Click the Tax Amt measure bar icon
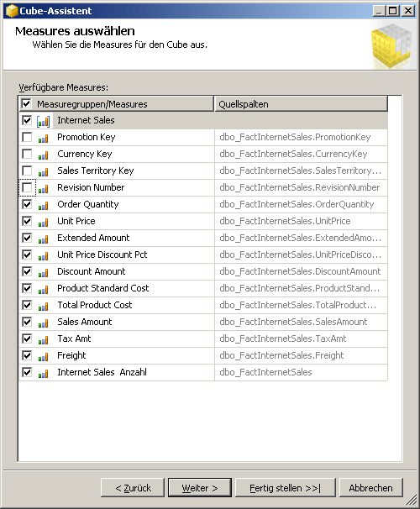 click(43, 340)
